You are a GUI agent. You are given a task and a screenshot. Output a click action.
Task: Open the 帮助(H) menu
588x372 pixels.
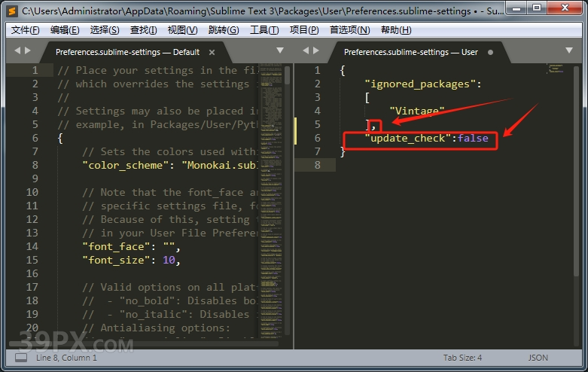pyautogui.click(x=396, y=30)
